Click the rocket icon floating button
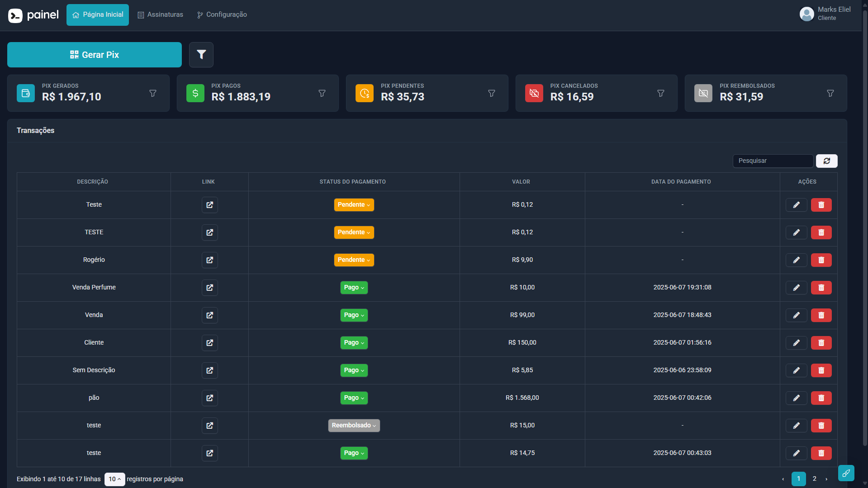This screenshot has height=488, width=868. coord(846,473)
